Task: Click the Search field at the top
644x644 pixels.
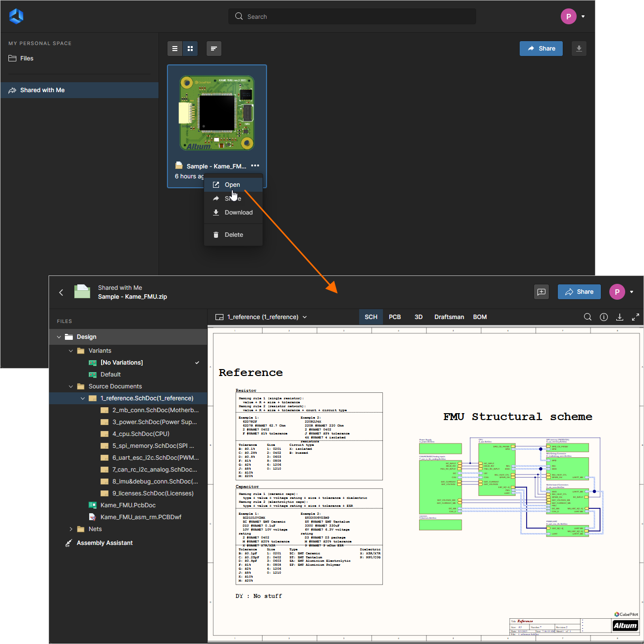Action: 352,16
